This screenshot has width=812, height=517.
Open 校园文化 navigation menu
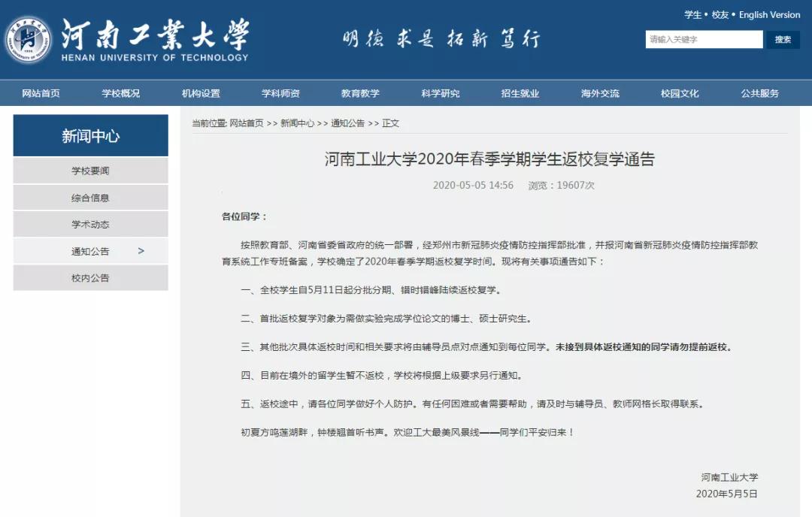(680, 93)
